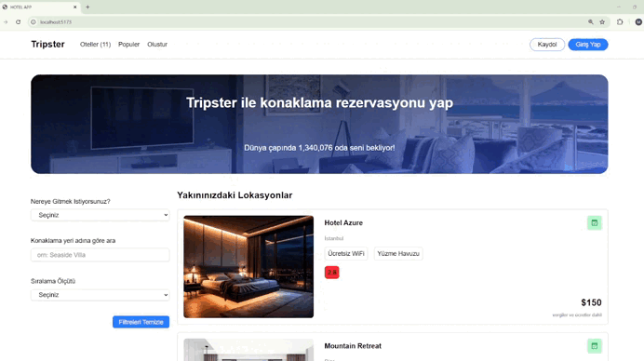Click the Hotel Azure title
Image resolution: width=644 pixels, height=361 pixels.
[343, 223]
